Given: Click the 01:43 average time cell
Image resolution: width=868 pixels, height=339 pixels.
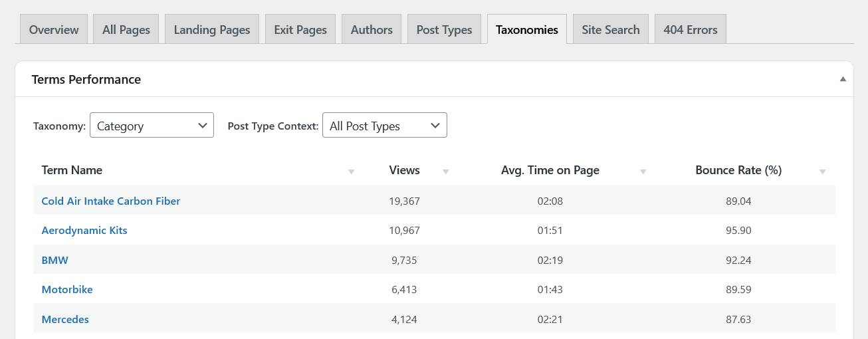Looking at the screenshot, I should (550, 289).
